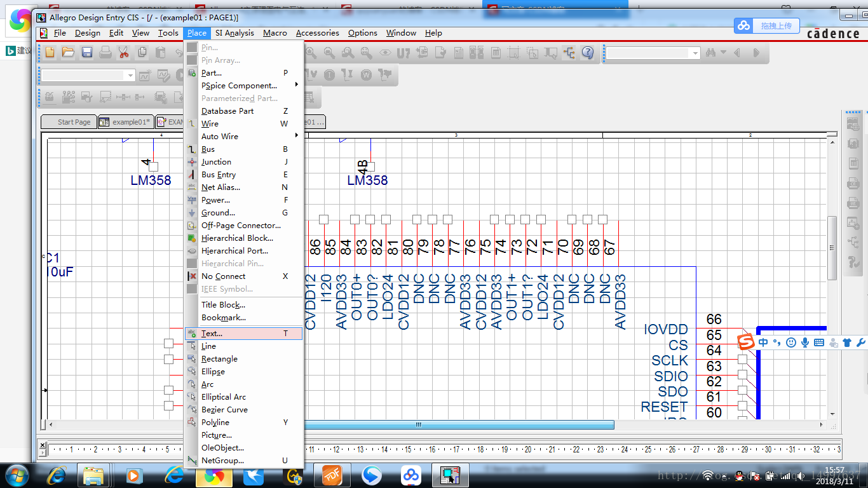Select Junction from the Place menu

[x=244, y=162]
